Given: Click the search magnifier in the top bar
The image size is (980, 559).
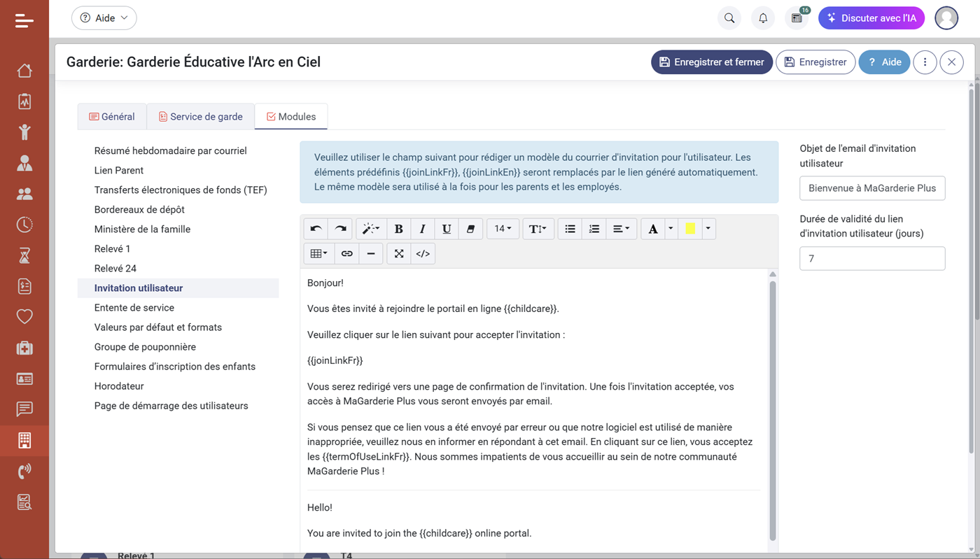Looking at the screenshot, I should pyautogui.click(x=729, y=18).
